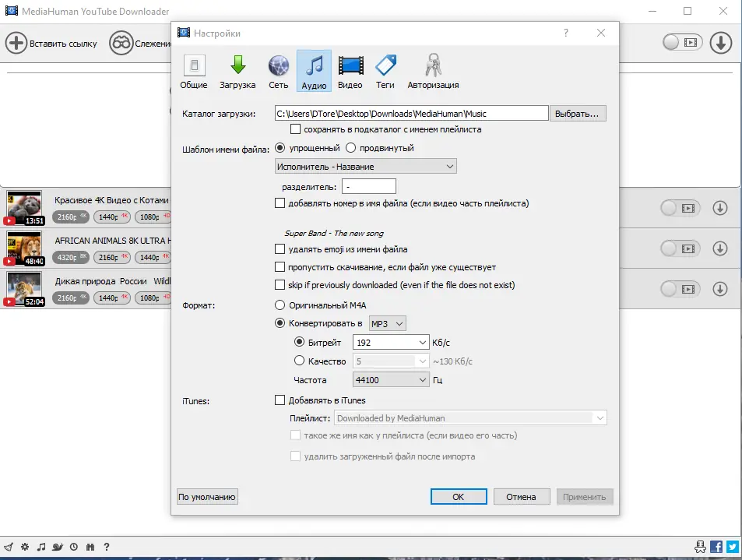
Task: Click the music note icon in status bar
Action: [41, 547]
